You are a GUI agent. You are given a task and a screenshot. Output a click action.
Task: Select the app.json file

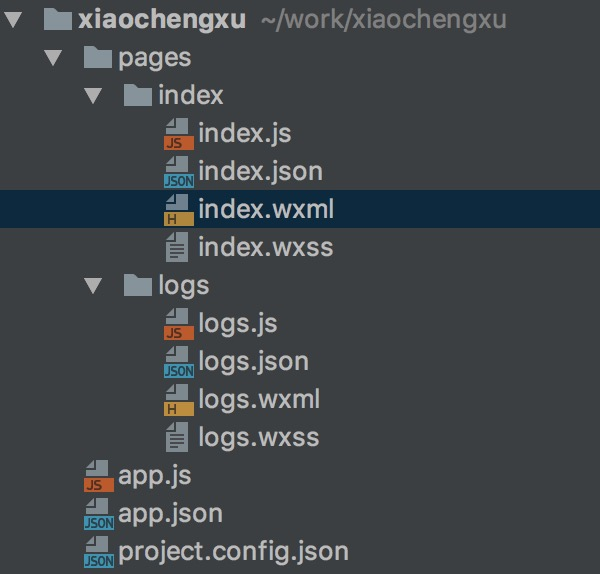click(x=170, y=514)
